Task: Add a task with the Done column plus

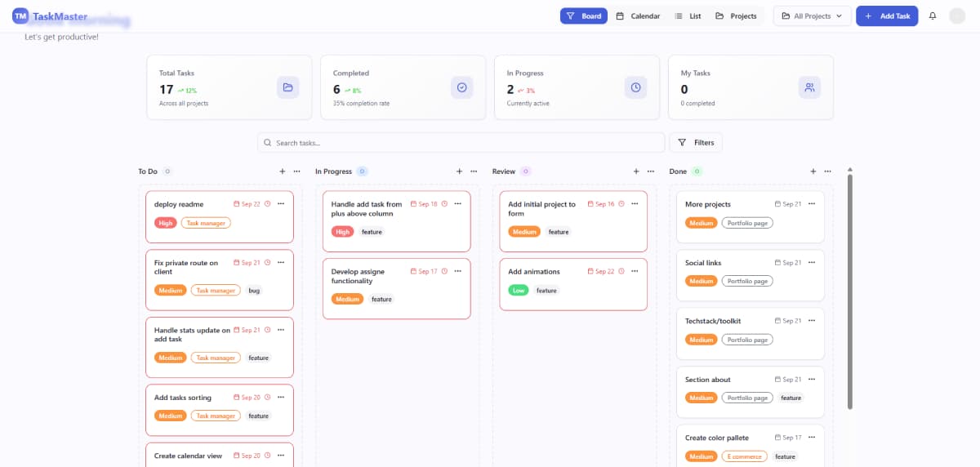Action: (813, 171)
